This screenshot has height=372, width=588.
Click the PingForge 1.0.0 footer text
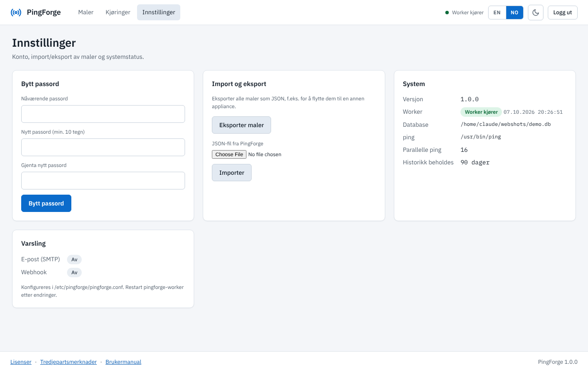pyautogui.click(x=558, y=362)
